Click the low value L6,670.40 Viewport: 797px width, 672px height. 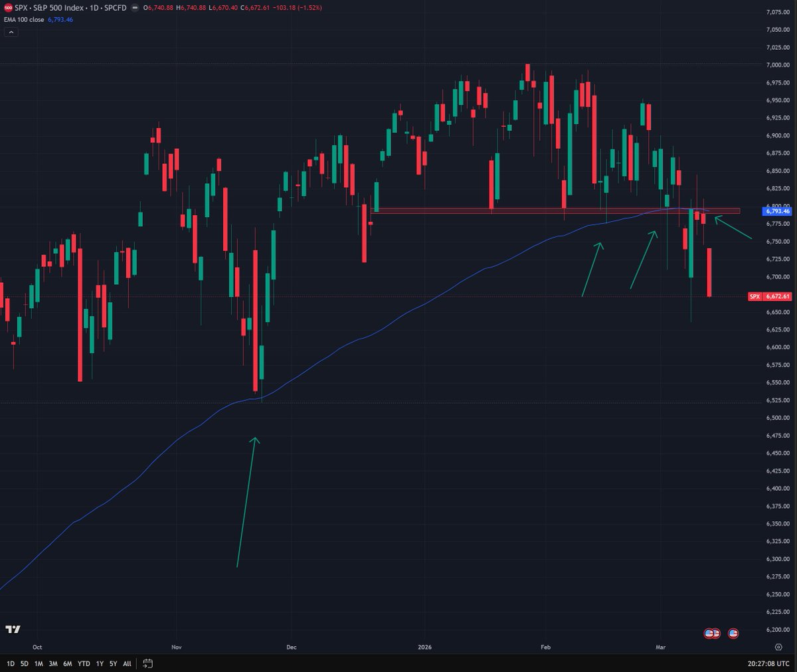(x=223, y=8)
